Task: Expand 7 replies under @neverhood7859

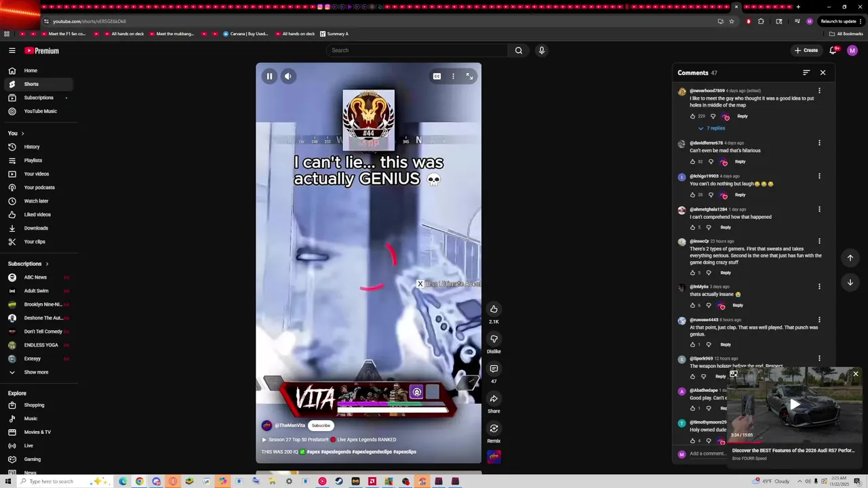Action: tap(711, 128)
